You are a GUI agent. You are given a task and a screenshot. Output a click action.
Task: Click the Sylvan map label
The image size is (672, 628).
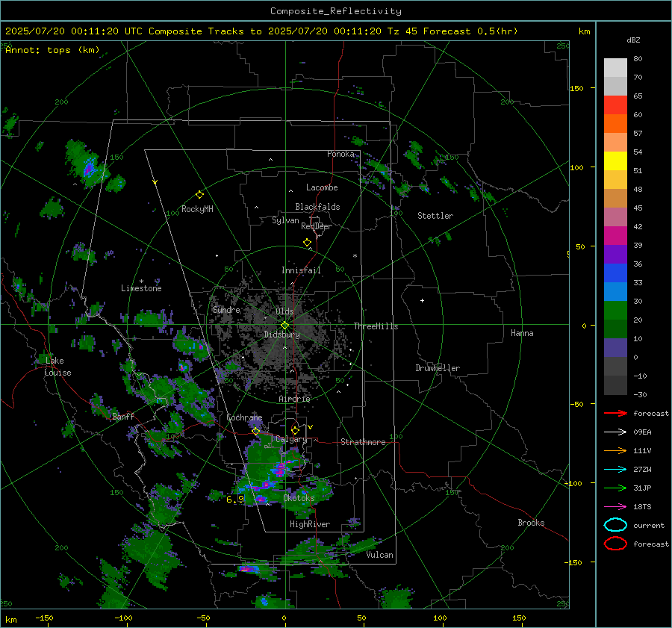pyautogui.click(x=285, y=220)
